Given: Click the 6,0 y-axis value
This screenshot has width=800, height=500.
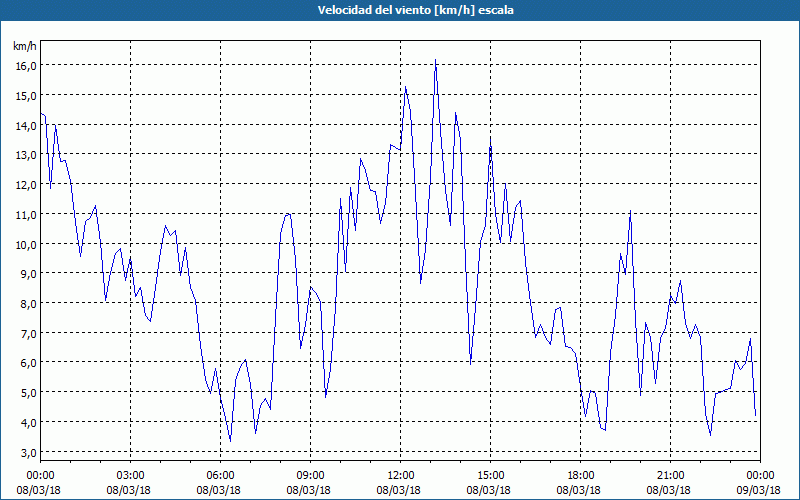Looking at the screenshot, I should 28,363.
